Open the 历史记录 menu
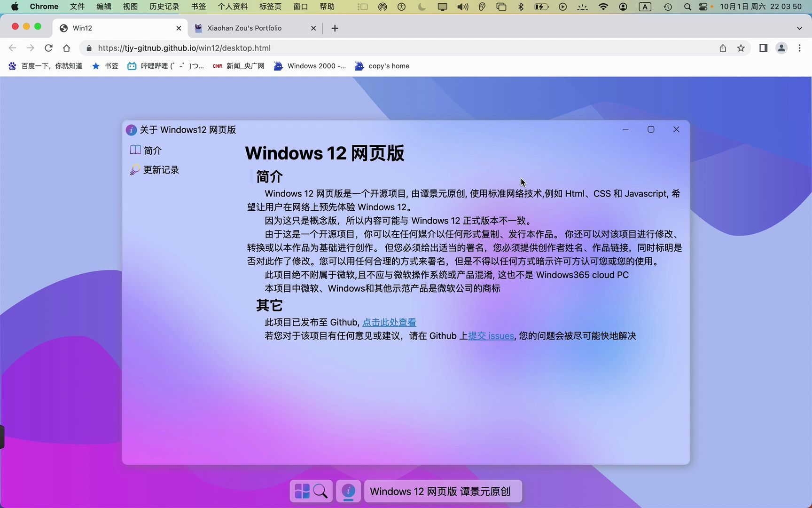This screenshot has width=812, height=508. tap(164, 7)
